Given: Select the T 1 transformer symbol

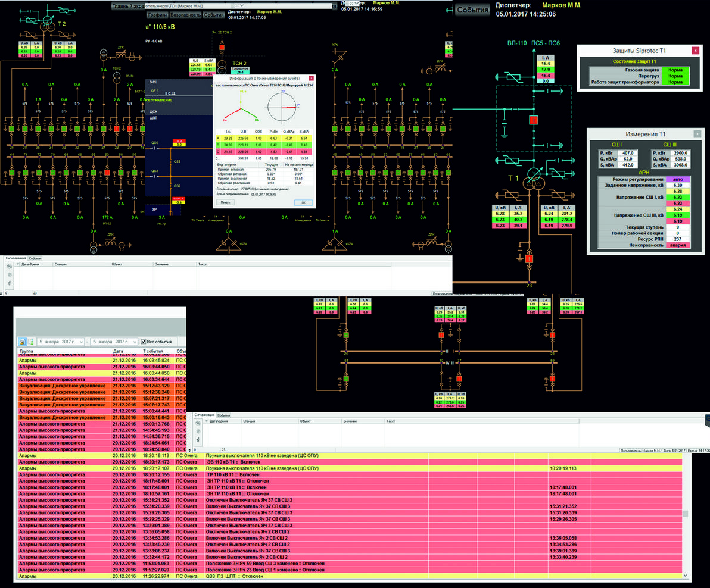Looking at the screenshot, I should (x=534, y=179).
